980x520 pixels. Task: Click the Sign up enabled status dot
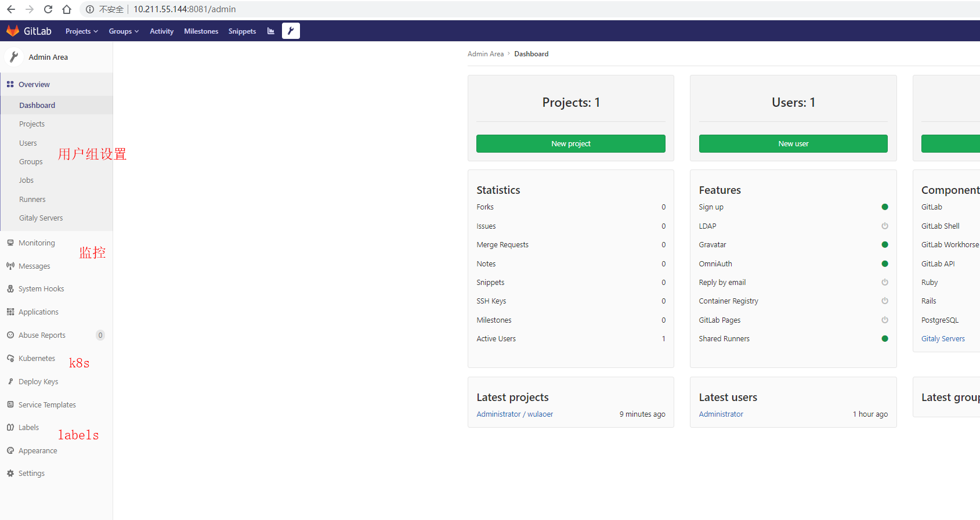point(884,207)
